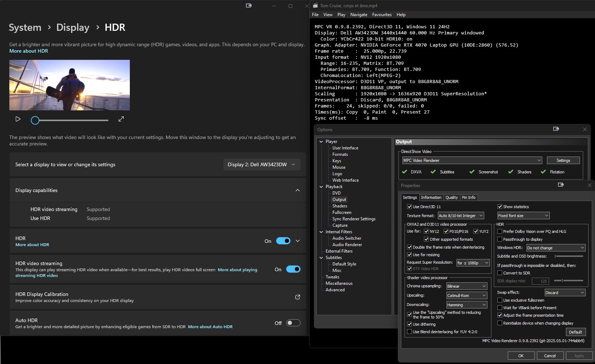This screenshot has height=364, width=595.
Task: Close the Properties dialog
Action: [x=589, y=185]
